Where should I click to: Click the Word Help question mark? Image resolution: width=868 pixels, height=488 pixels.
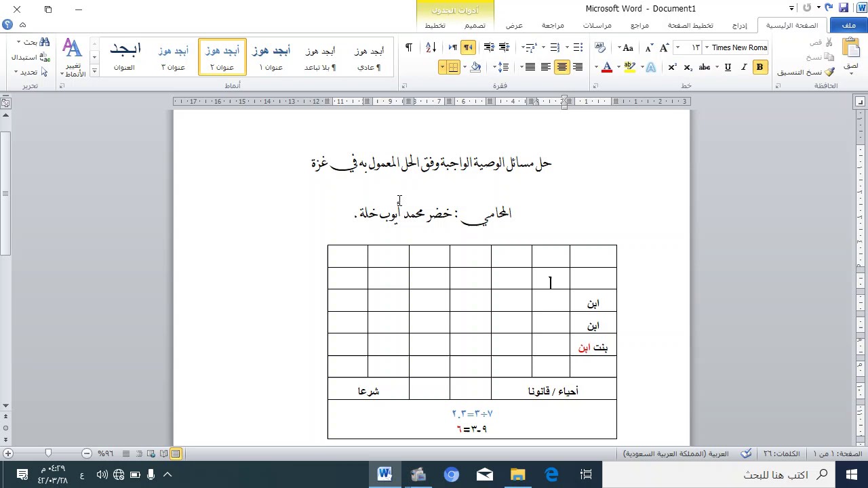pos(7,25)
